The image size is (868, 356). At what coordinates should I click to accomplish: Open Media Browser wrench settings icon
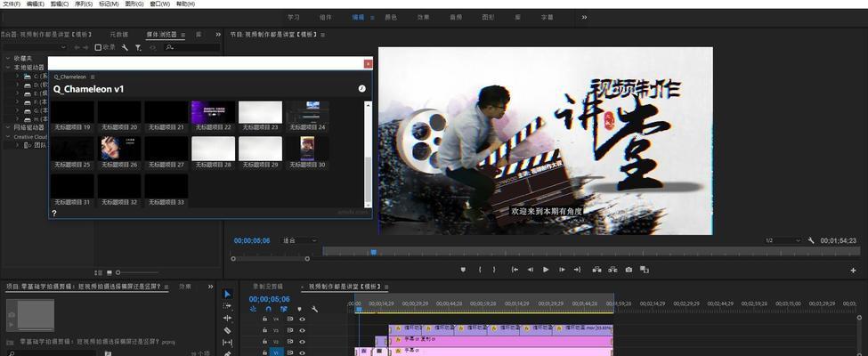[x=126, y=47]
